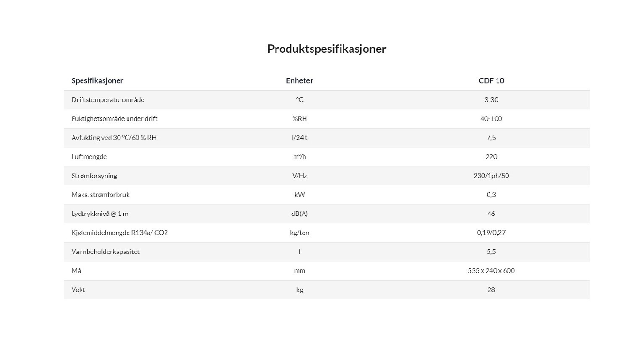Click the Kjølemiddelmengde R134a/ CO2 label
The height and width of the screenshot is (362, 644).
click(x=119, y=233)
